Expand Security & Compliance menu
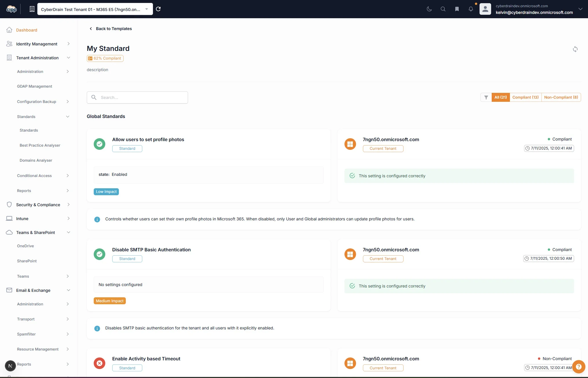This screenshot has width=588, height=378. click(38, 204)
